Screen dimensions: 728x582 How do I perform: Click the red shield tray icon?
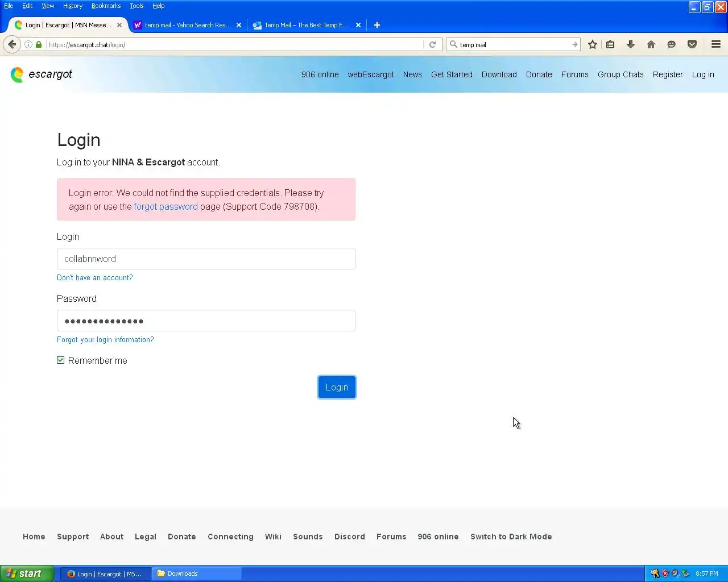click(665, 573)
